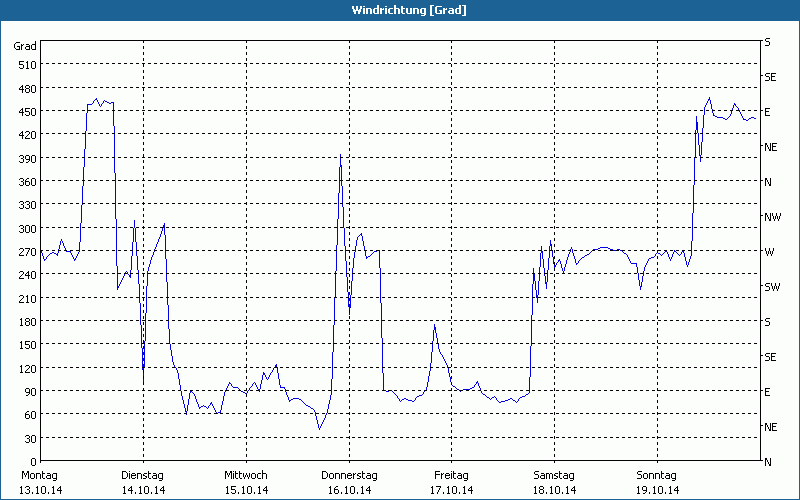This screenshot has width=800, height=500.
Task: Select the 510 value on the degree axis
Action: (28, 65)
